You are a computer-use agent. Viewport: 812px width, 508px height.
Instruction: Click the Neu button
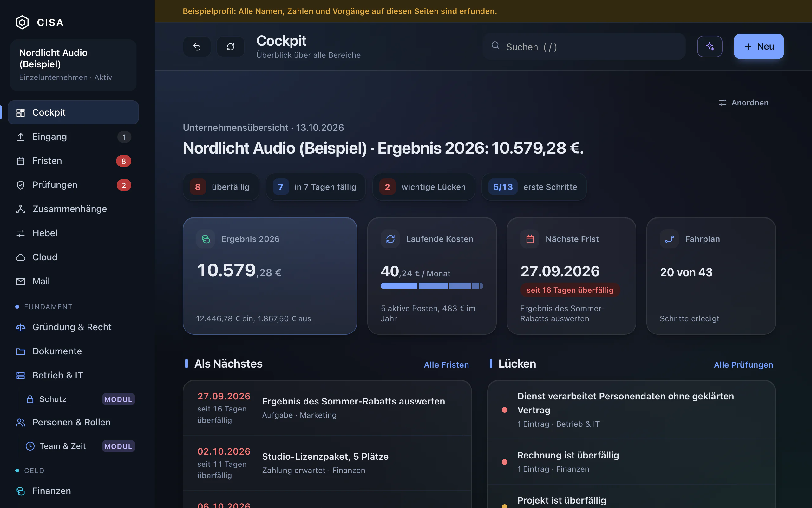pyautogui.click(x=759, y=46)
